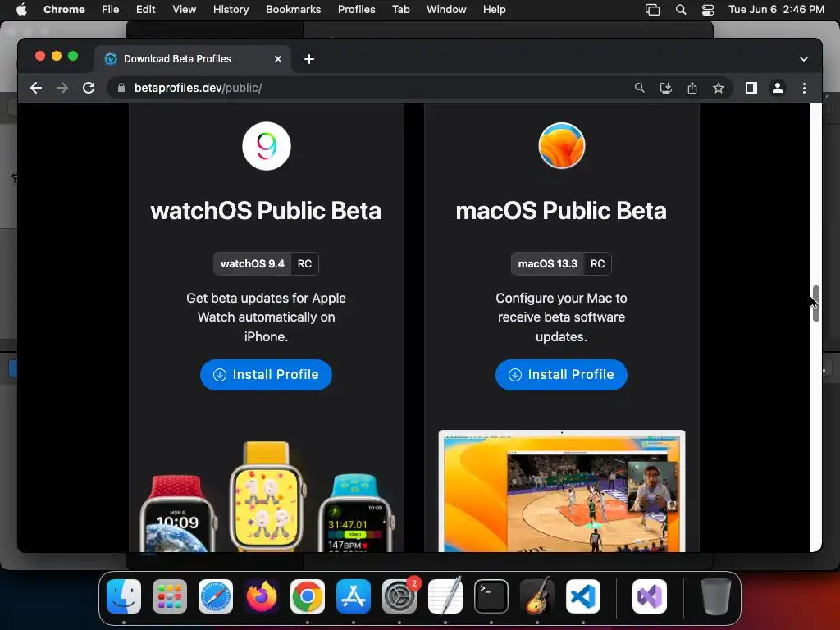Open Launchpad from the Dock

tap(170, 596)
